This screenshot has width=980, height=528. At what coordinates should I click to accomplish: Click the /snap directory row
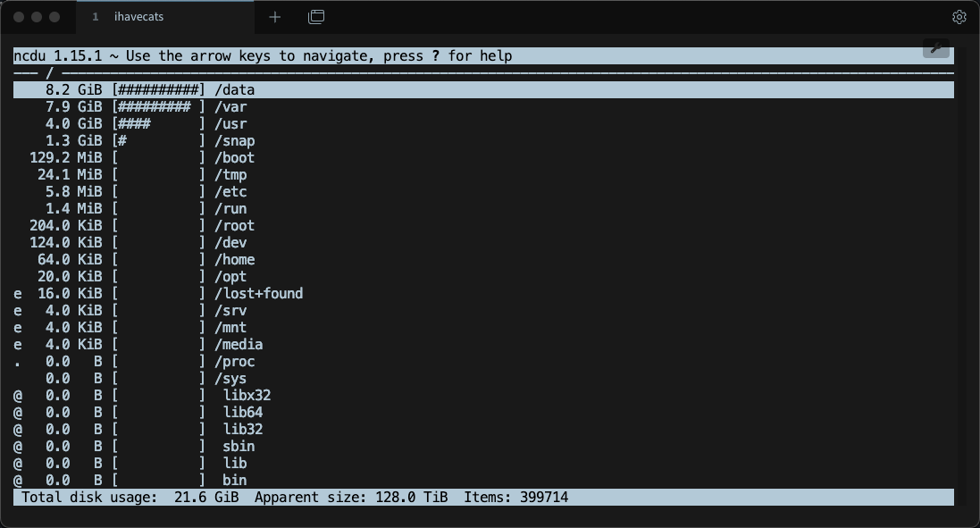pyautogui.click(x=236, y=140)
